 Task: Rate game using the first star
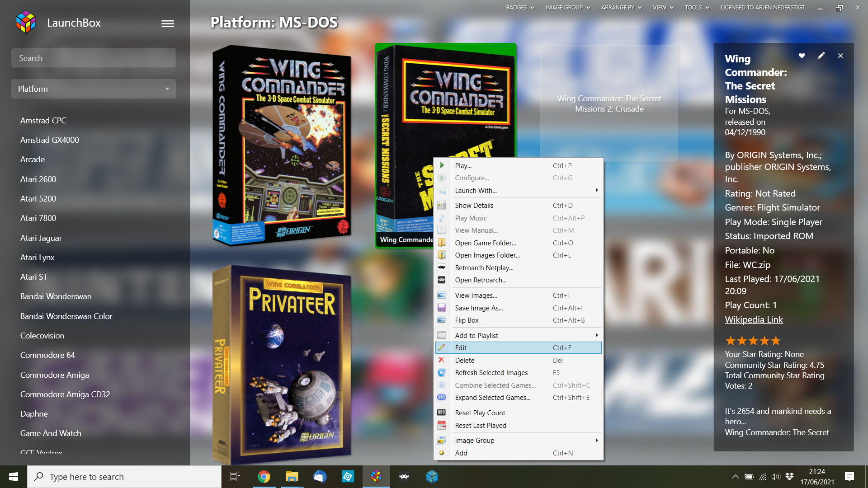(x=731, y=341)
